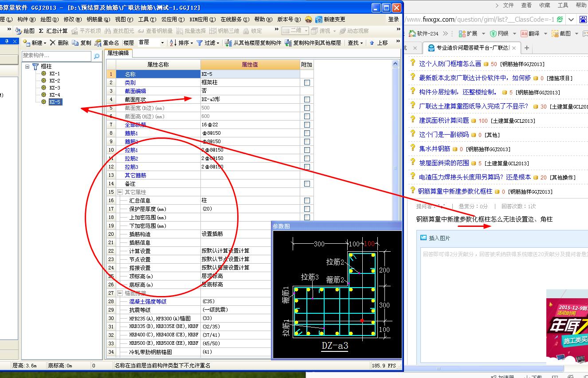Collapse the 其它属性 property group
Viewport: 588px width, 378px height.
tap(120, 192)
